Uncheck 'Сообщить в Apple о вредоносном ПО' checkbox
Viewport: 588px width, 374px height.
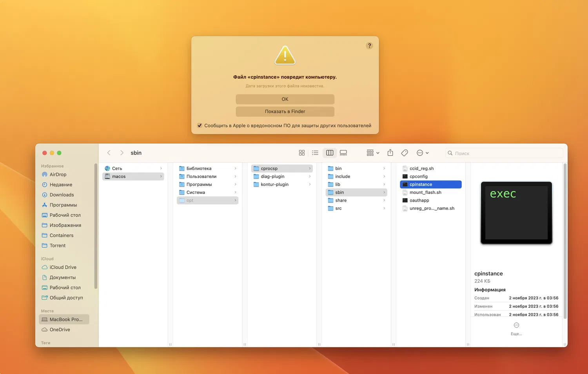tap(200, 126)
